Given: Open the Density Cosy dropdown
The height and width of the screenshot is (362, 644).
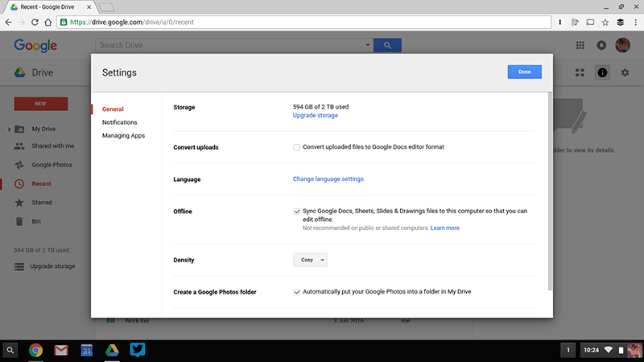Looking at the screenshot, I should [x=310, y=260].
